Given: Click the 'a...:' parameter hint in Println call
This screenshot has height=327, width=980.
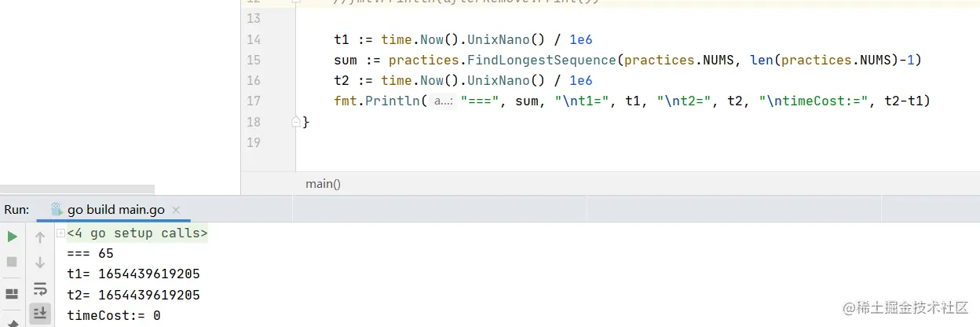Looking at the screenshot, I should pyautogui.click(x=444, y=101).
